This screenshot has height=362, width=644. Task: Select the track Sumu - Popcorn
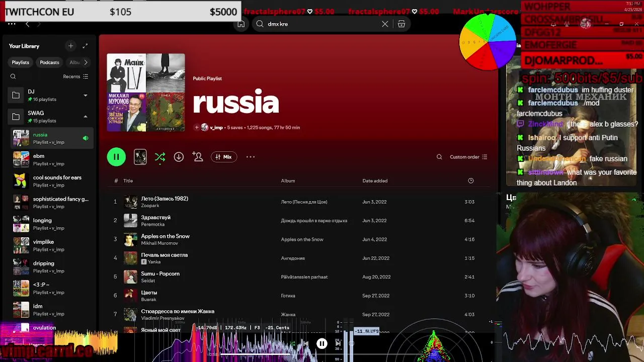coord(160,274)
